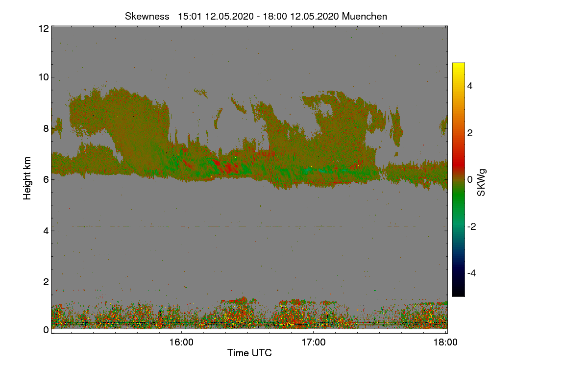588x392 pixels.
Task: Click the height tick label 10
Action: [x=43, y=77]
